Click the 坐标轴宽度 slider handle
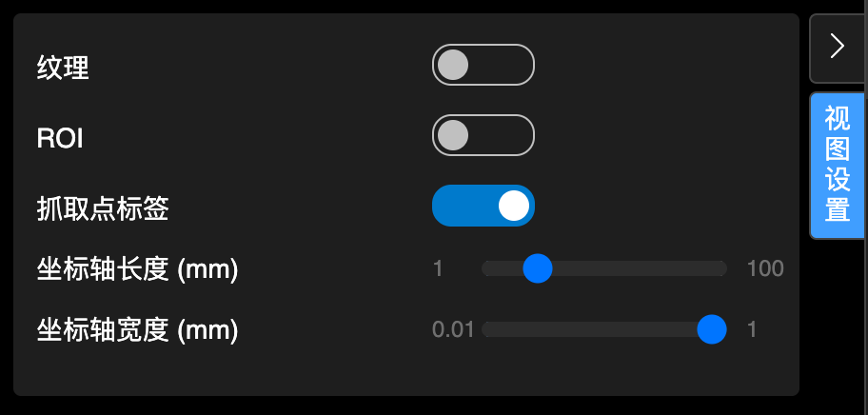 tap(712, 329)
